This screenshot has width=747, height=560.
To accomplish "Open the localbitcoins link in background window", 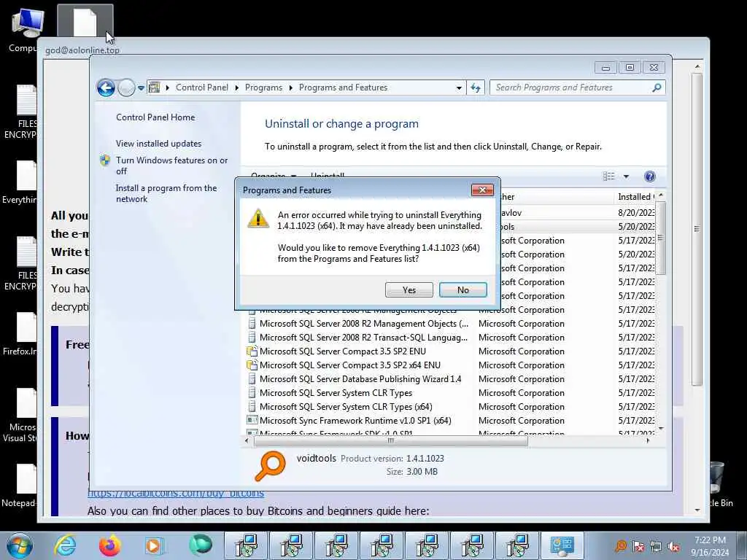I will tap(175, 494).
